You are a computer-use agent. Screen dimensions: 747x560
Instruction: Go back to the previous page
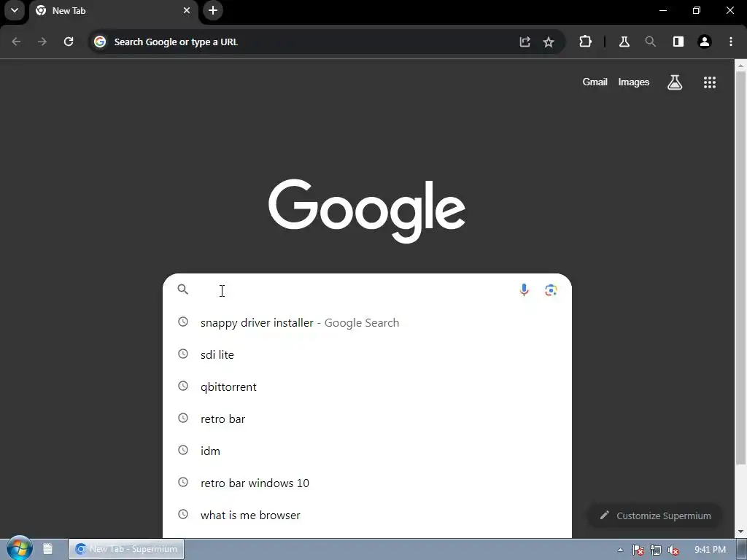pyautogui.click(x=16, y=42)
